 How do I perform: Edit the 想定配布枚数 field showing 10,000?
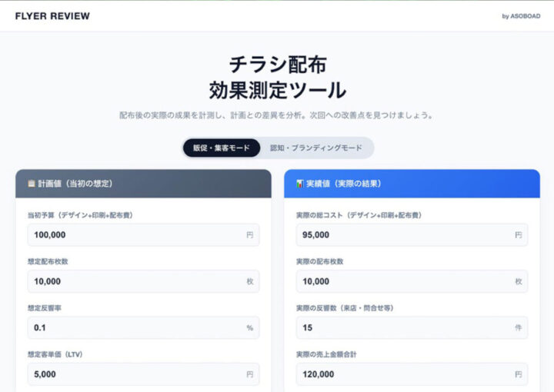point(143,281)
